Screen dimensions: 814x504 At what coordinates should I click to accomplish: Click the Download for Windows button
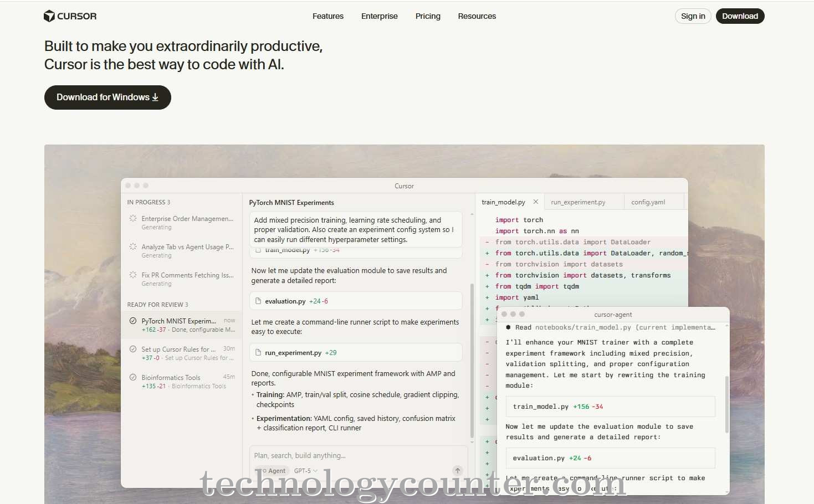[107, 97]
